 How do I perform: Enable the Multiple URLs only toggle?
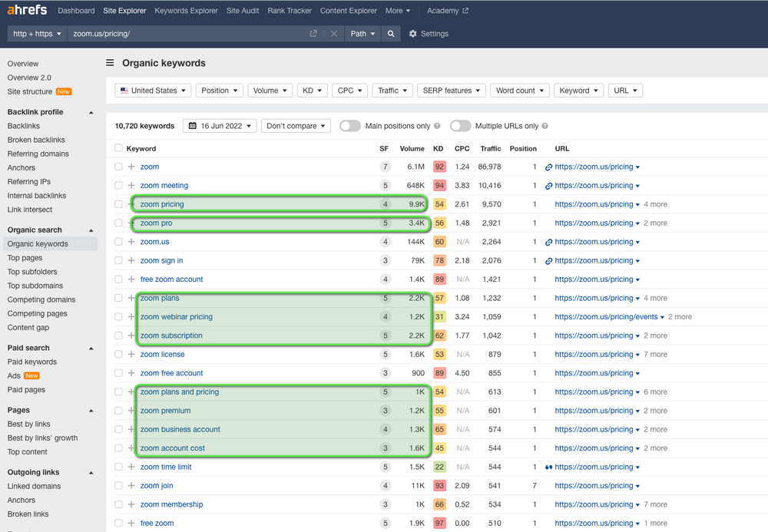pyautogui.click(x=461, y=126)
